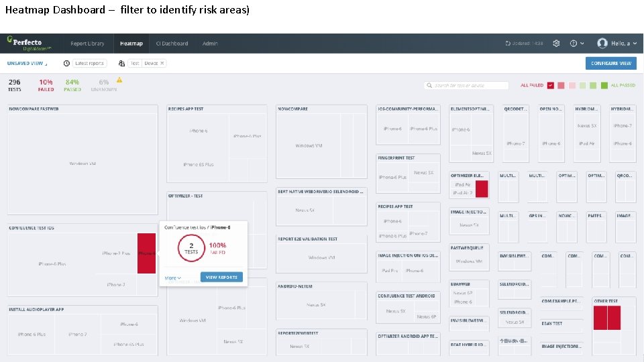Viewport: 644px width, 362px height.
Task: Click the Ebay Test tile title
Action: coord(551,323)
